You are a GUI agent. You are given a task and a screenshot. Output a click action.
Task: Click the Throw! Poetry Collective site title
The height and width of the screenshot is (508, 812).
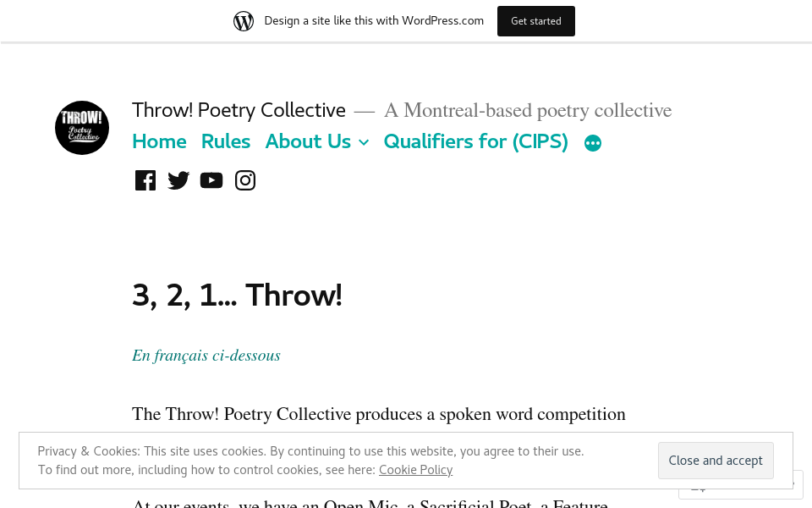point(239,110)
